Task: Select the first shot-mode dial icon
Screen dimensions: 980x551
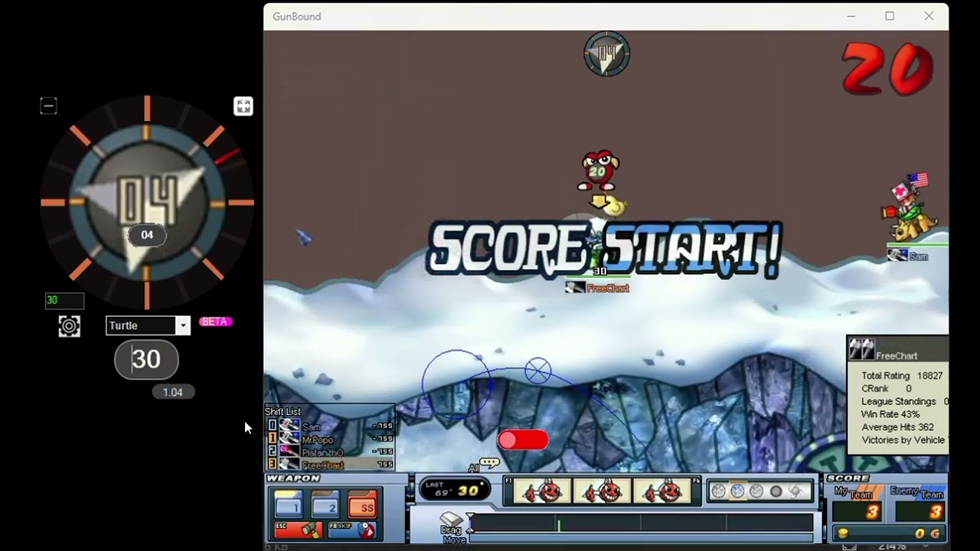Action: [720, 491]
